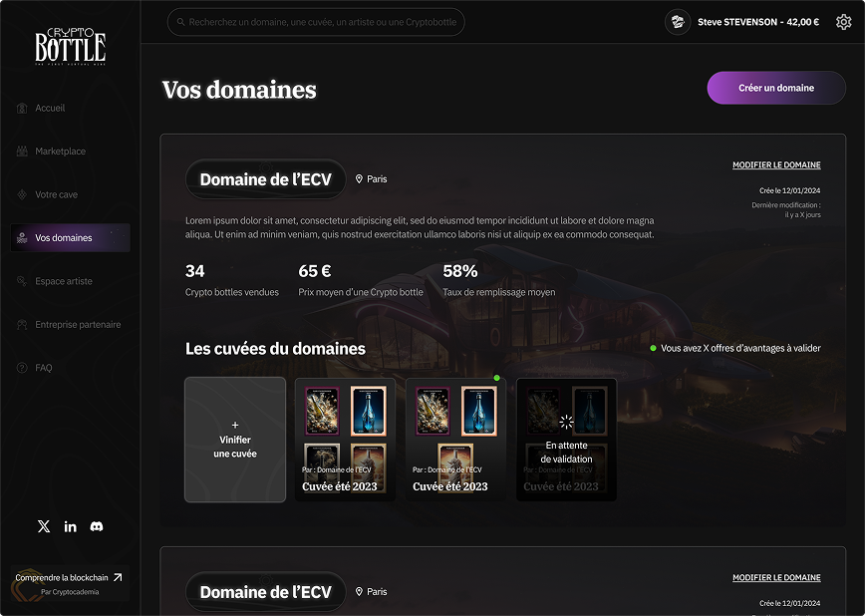Open the Discord social icon

pyautogui.click(x=97, y=526)
